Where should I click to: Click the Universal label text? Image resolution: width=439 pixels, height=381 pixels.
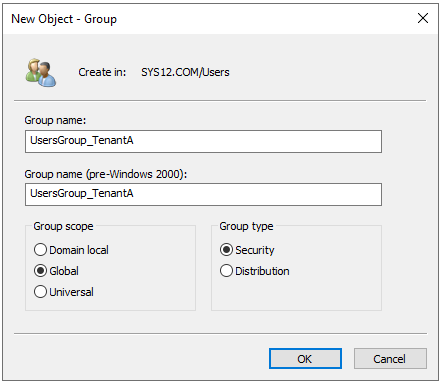71,292
